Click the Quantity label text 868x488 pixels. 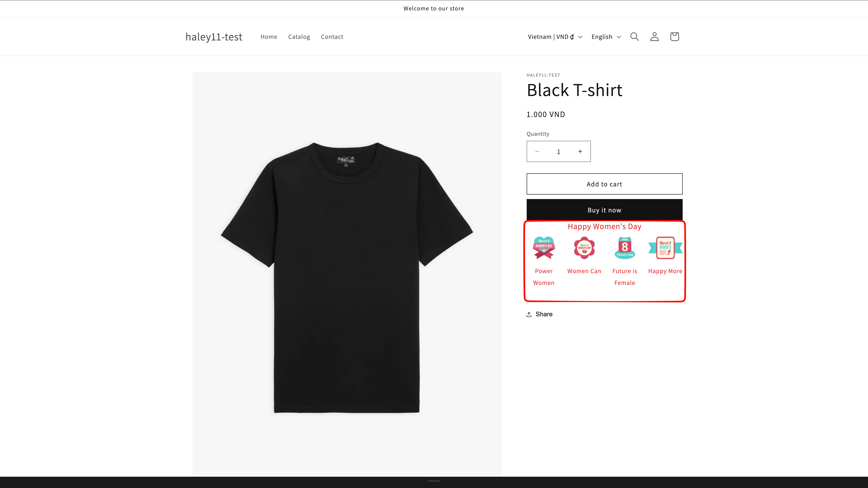tap(538, 134)
